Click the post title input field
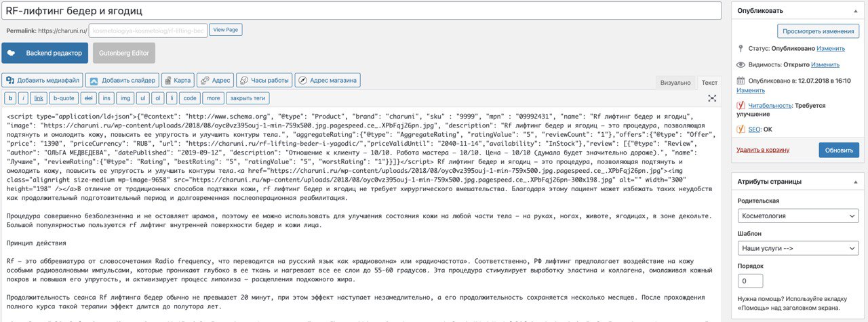 361,10
